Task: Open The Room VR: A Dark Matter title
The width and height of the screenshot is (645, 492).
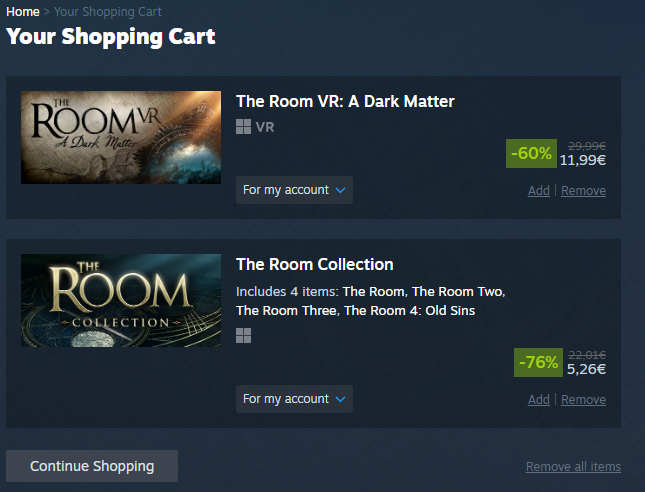Action: [345, 101]
